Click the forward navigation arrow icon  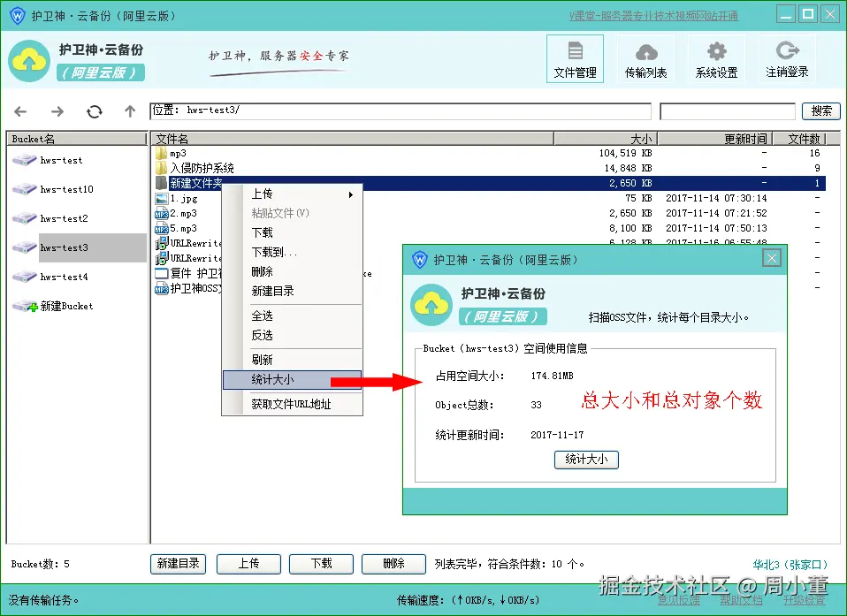pyautogui.click(x=57, y=111)
